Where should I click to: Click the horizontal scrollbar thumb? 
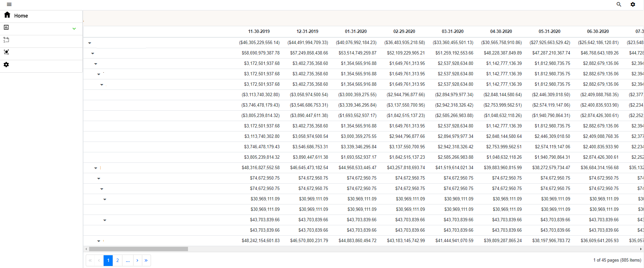pyautogui.click(x=138, y=249)
